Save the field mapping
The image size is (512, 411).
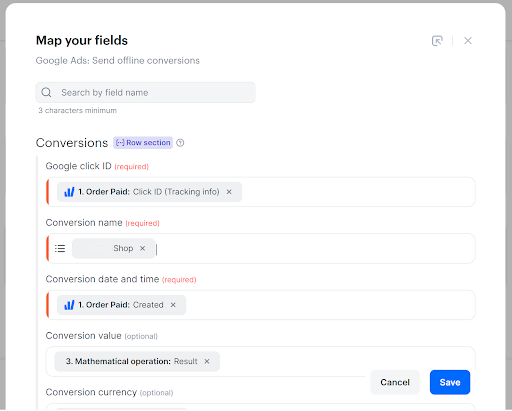point(450,382)
